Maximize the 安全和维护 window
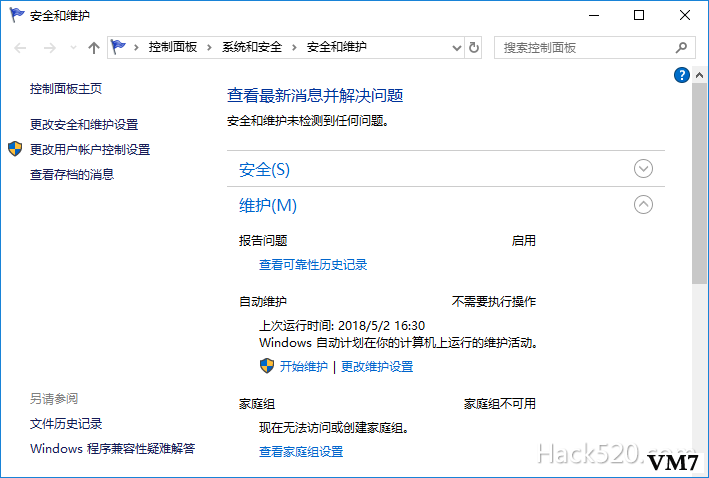Screen dimensions: 709x478 pos(638,15)
